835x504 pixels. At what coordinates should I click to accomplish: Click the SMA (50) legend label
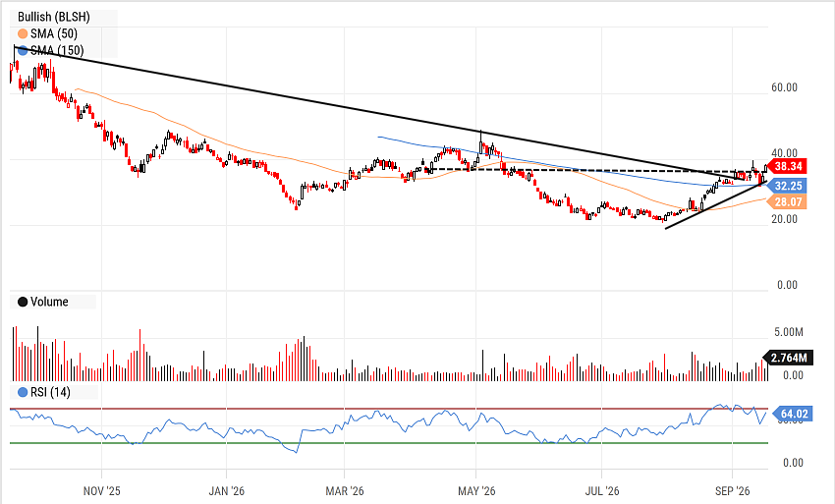pos(54,34)
